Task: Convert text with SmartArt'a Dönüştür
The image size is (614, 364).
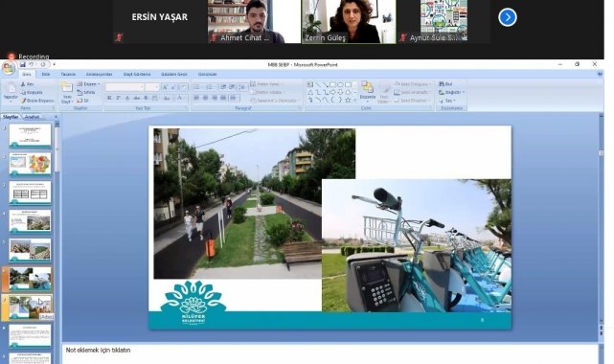Action: [274, 101]
